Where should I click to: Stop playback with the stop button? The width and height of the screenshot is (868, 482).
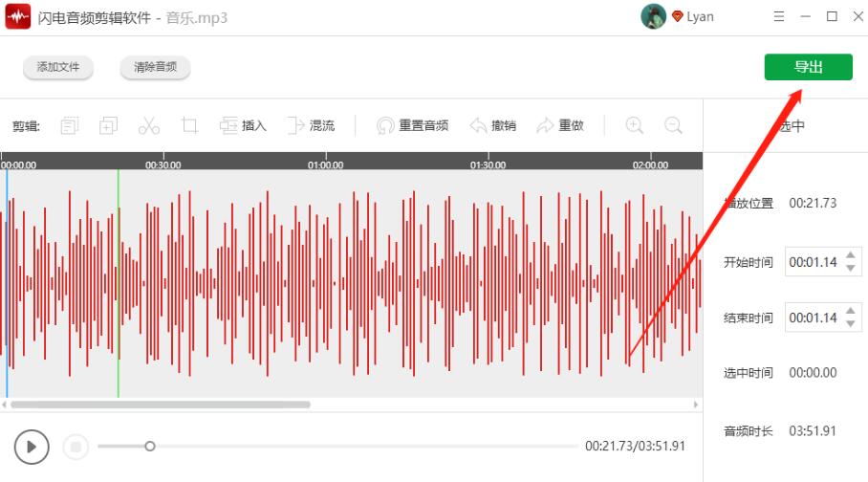pos(76,447)
